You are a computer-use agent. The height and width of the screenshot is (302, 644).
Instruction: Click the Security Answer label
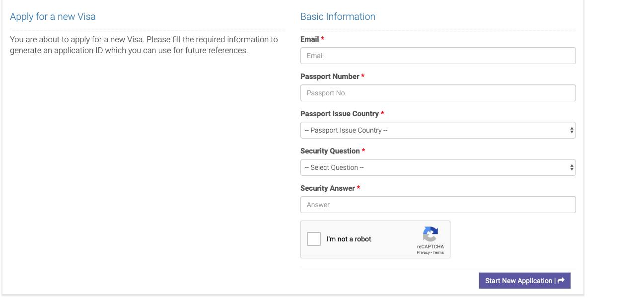328,188
